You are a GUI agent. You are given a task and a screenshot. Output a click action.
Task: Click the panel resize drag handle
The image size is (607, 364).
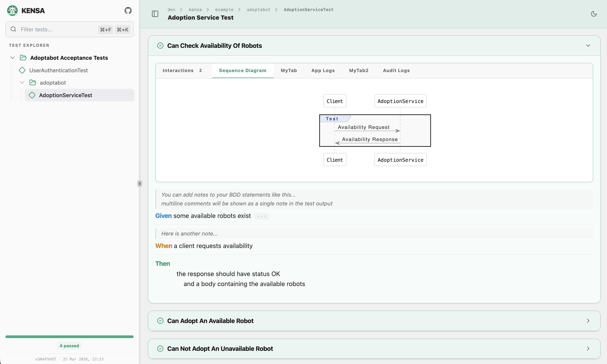(x=139, y=183)
